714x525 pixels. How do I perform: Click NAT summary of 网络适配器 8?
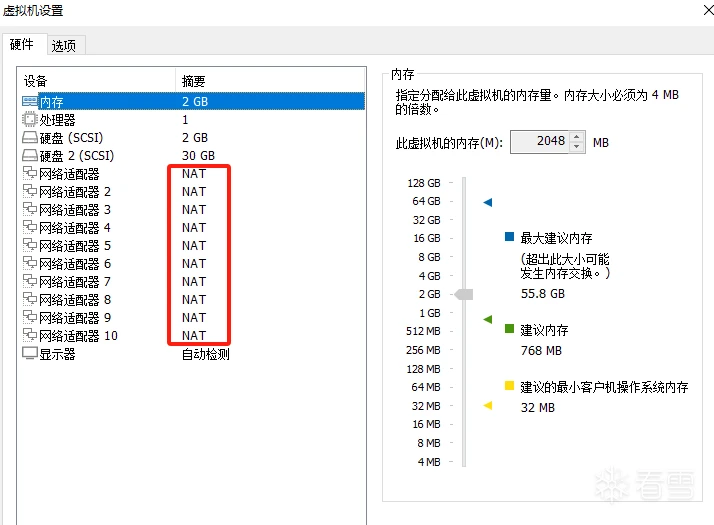tap(194, 300)
